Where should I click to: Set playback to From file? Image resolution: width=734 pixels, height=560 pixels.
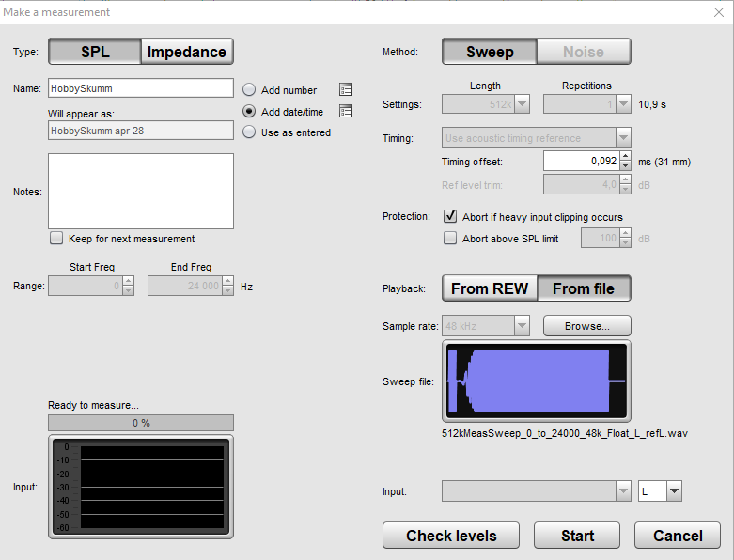tap(584, 288)
